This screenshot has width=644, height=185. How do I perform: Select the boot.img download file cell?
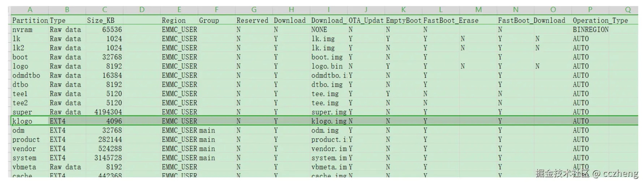click(x=329, y=57)
